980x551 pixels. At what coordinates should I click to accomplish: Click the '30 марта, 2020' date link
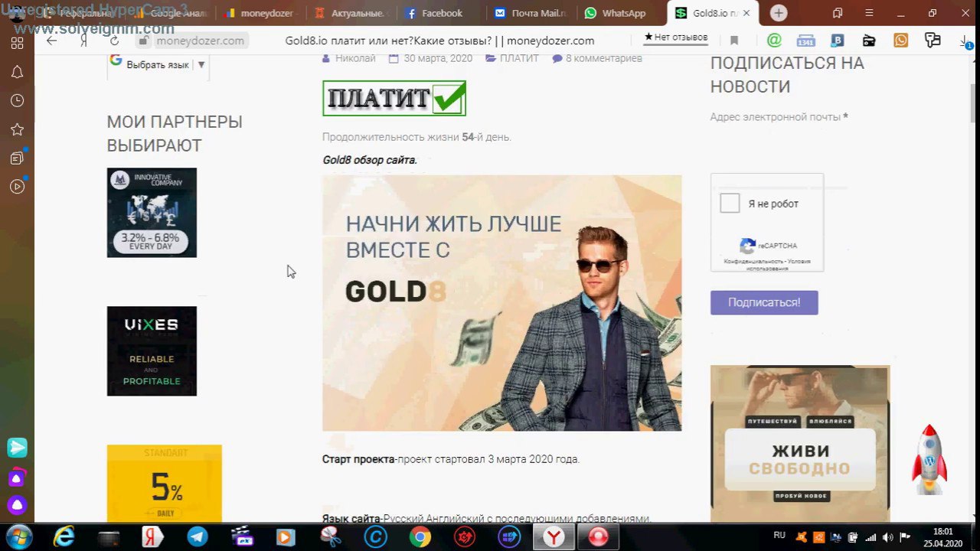point(438,58)
